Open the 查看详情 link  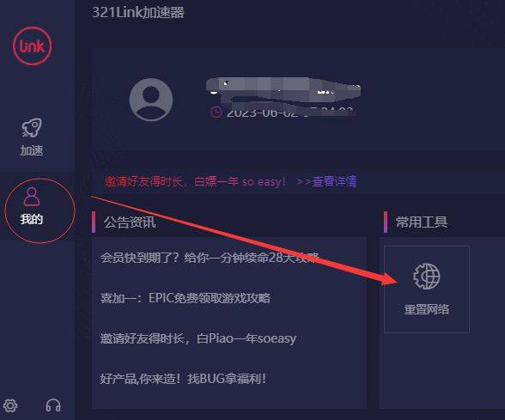point(334,182)
